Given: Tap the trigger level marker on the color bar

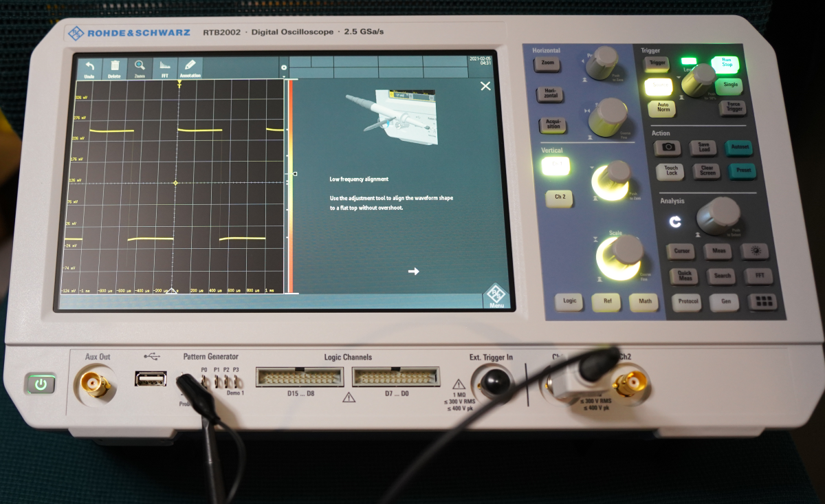Looking at the screenshot, I should (294, 174).
